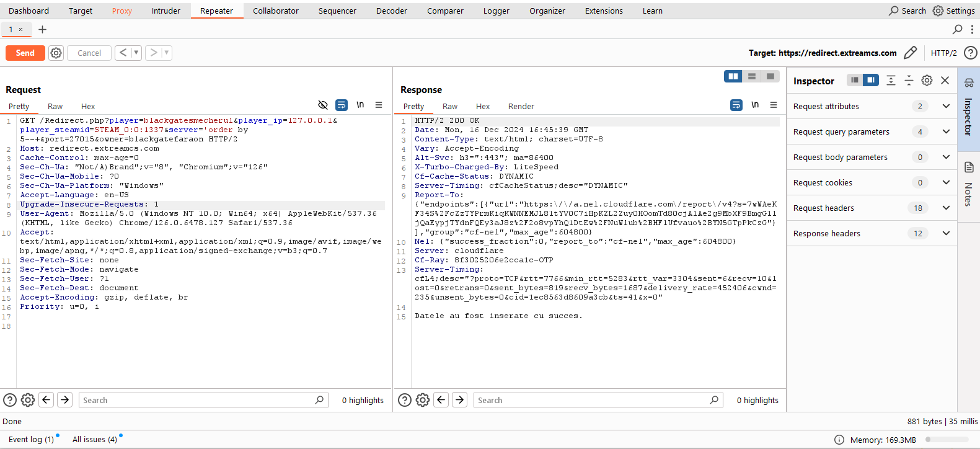Expand all Inspector sections icon

point(891,80)
